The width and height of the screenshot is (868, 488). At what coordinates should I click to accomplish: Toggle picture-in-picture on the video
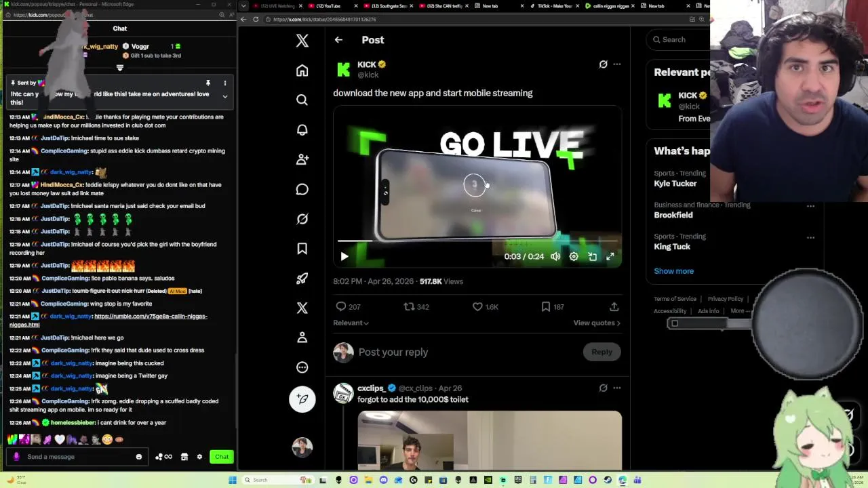click(592, 257)
